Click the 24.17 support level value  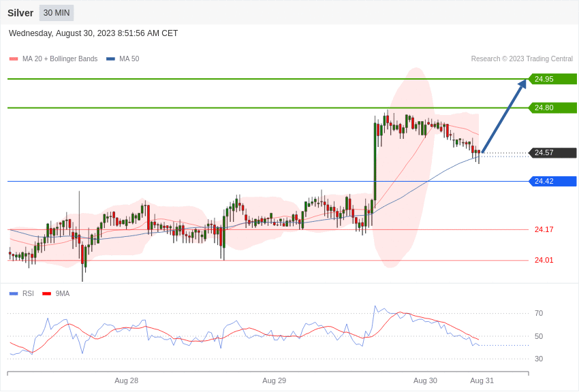(x=544, y=229)
